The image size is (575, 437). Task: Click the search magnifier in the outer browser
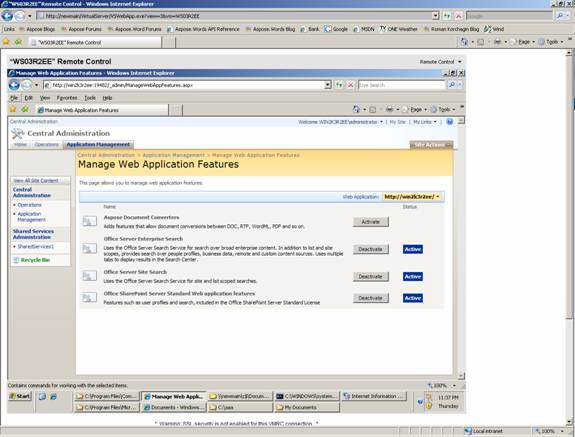point(559,16)
